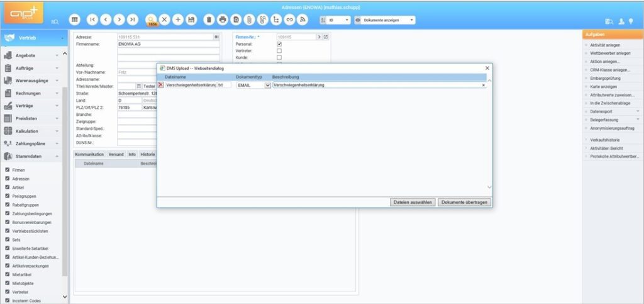644x304 pixels.
Task: Jump to first record in toolbar
Action: pyautogui.click(x=93, y=20)
